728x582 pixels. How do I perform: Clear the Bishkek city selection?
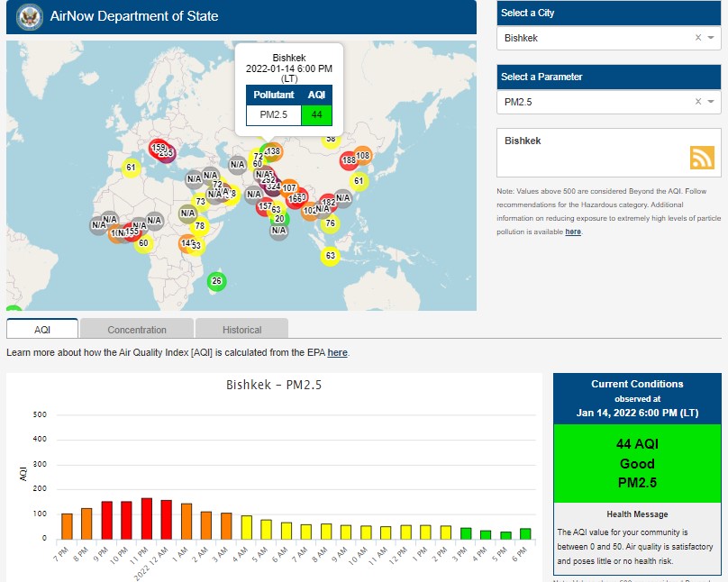coord(697,38)
